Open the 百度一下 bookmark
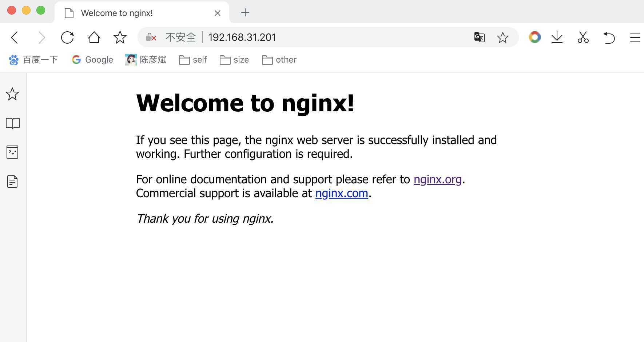644x342 pixels. (33, 60)
